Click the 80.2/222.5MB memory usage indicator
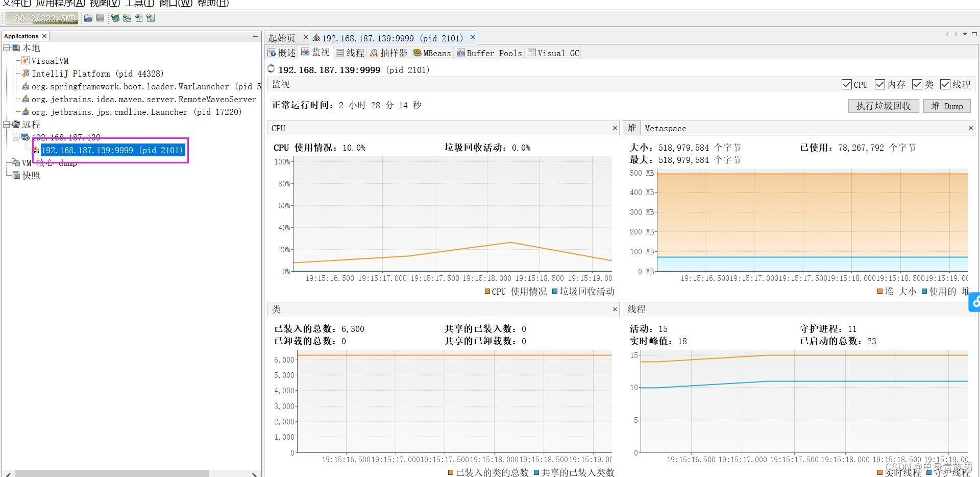Screen dimensions: 980x477 coord(42,18)
